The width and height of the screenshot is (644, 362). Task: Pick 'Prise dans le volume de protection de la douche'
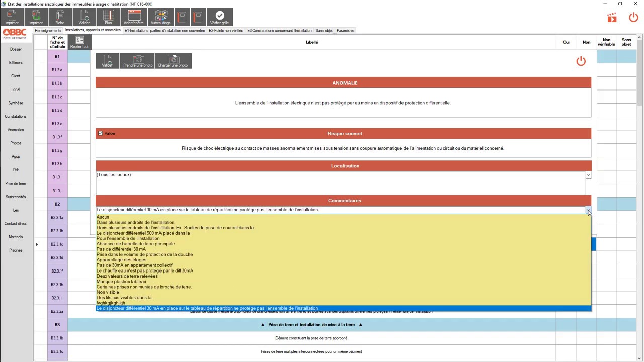(344, 254)
